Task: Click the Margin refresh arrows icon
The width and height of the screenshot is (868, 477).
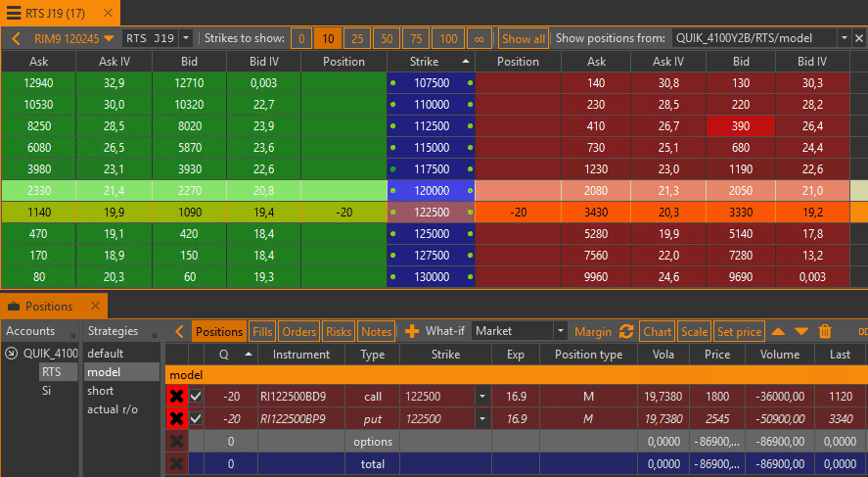Action: tap(626, 332)
